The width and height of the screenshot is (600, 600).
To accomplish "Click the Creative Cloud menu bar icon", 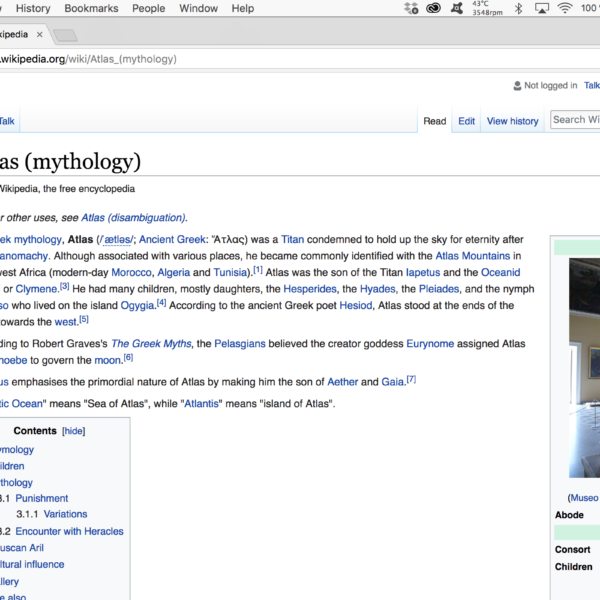I will pos(434,8).
